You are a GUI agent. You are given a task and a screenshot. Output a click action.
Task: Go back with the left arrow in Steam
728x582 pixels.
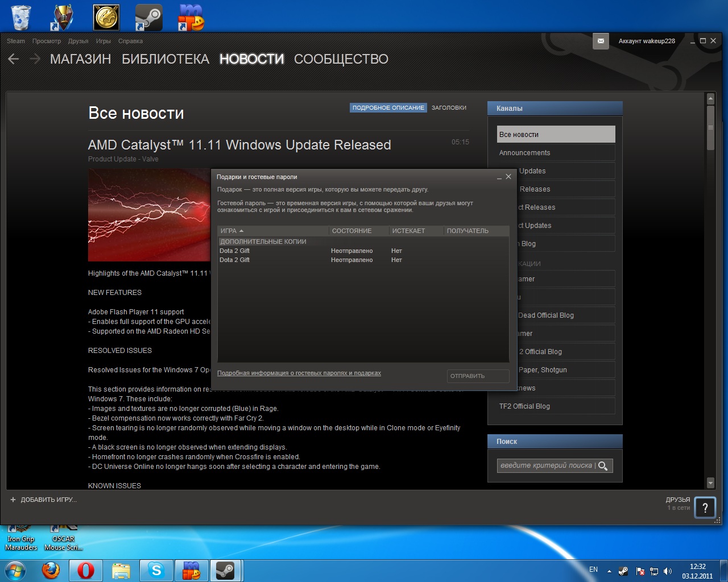click(14, 59)
